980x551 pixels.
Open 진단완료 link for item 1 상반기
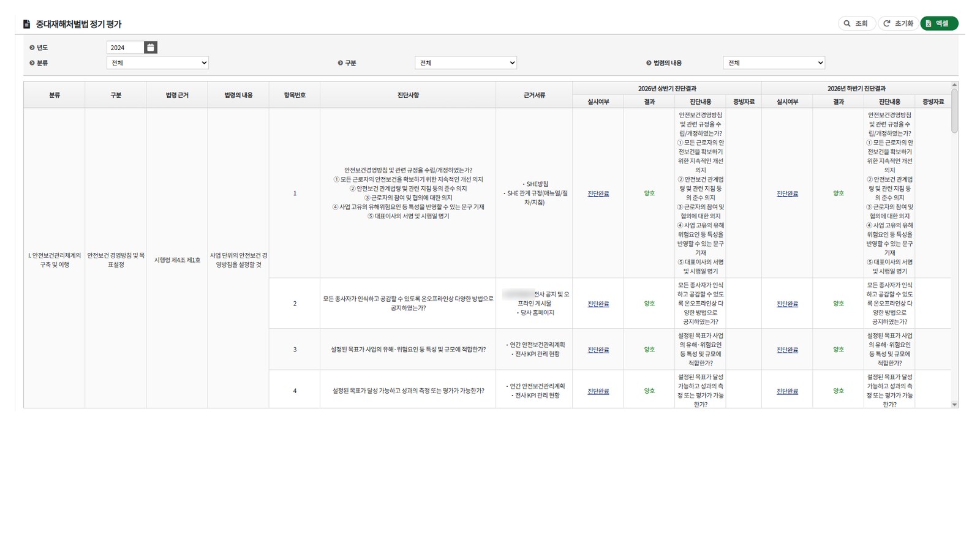(598, 193)
